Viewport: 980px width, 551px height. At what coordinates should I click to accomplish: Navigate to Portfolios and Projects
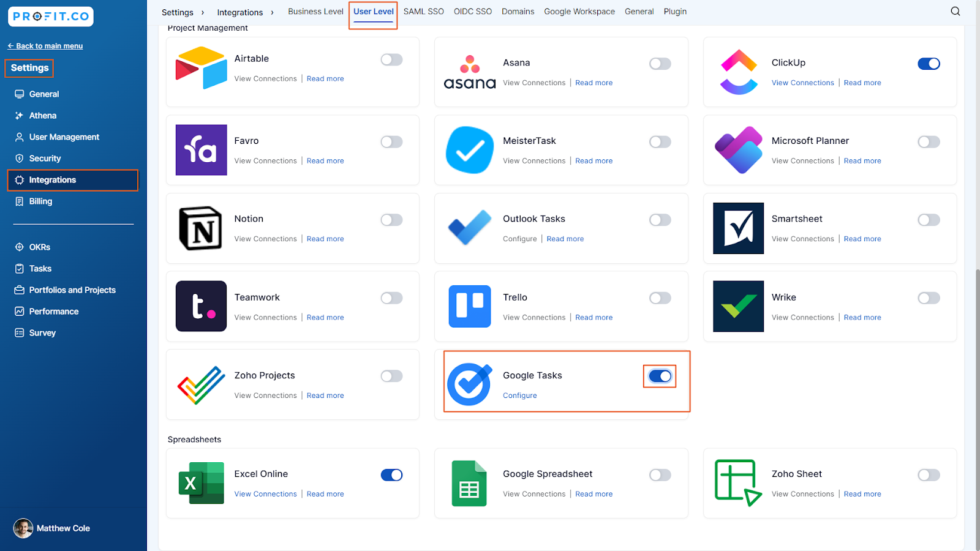[73, 290]
